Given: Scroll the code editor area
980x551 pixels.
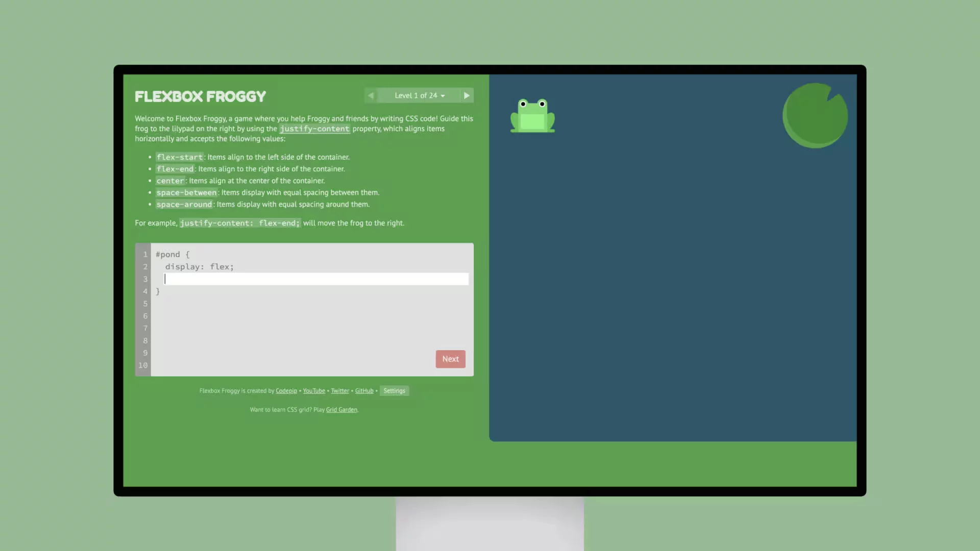Looking at the screenshot, I should tap(304, 310).
